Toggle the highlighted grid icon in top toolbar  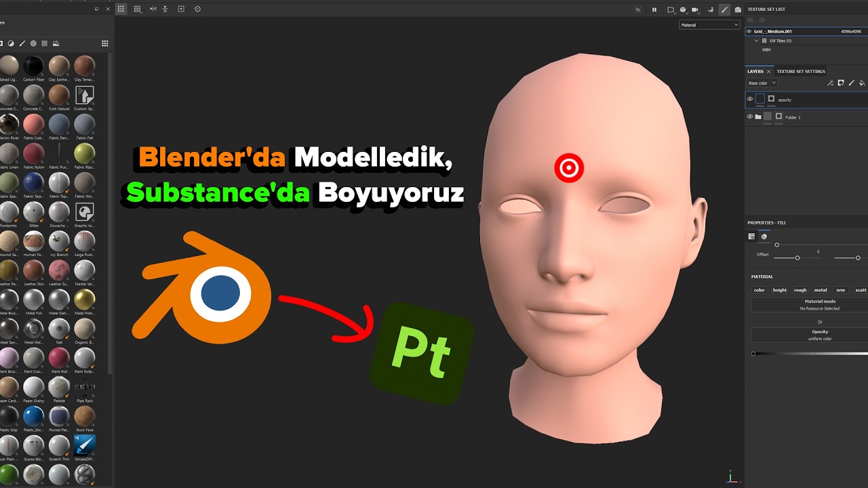tap(121, 9)
